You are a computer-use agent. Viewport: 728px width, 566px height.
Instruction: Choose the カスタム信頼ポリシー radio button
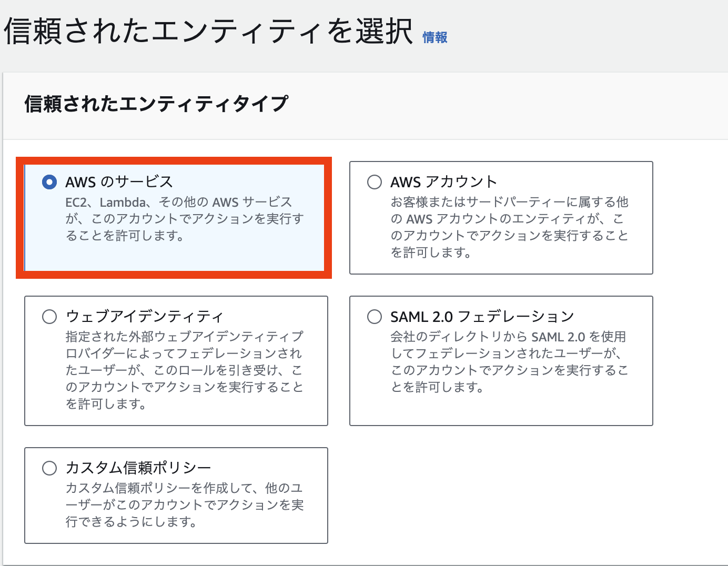click(50, 467)
